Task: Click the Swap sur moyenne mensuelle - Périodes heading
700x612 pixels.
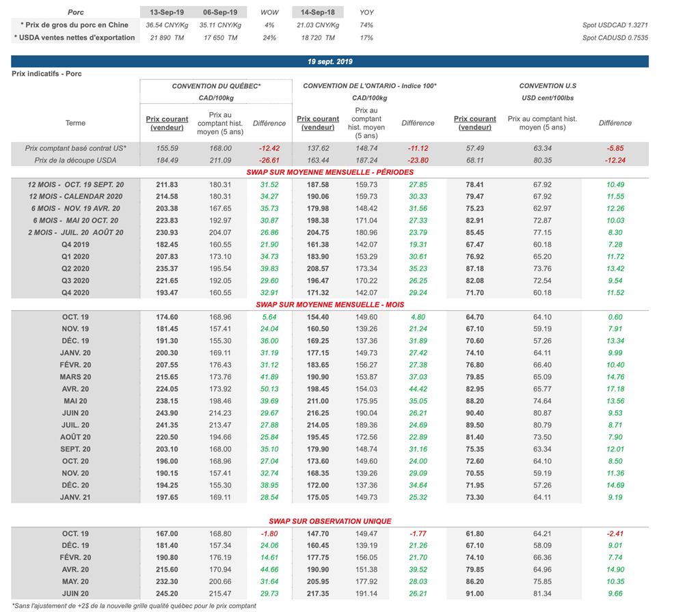Action: (x=329, y=172)
